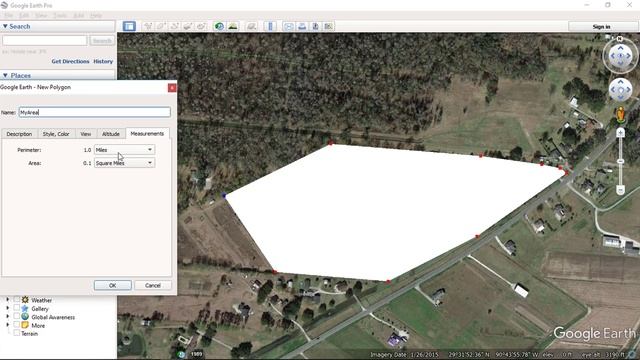Toggle sunlight across the landscape icon
The image size is (640, 360).
point(233,27)
